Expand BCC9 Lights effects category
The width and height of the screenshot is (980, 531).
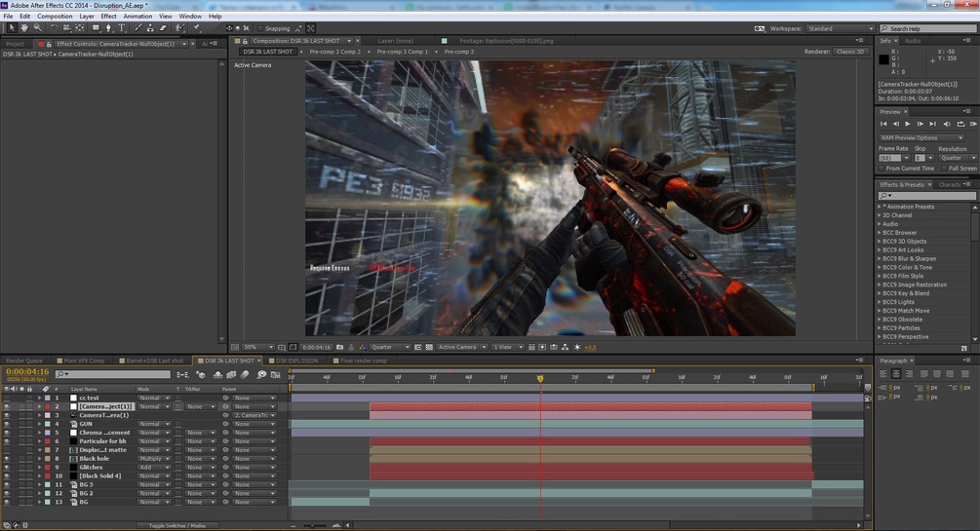pyautogui.click(x=880, y=302)
